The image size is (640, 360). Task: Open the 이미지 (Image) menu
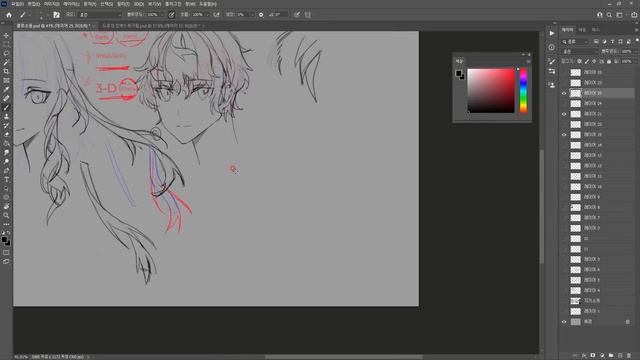pyautogui.click(x=51, y=4)
